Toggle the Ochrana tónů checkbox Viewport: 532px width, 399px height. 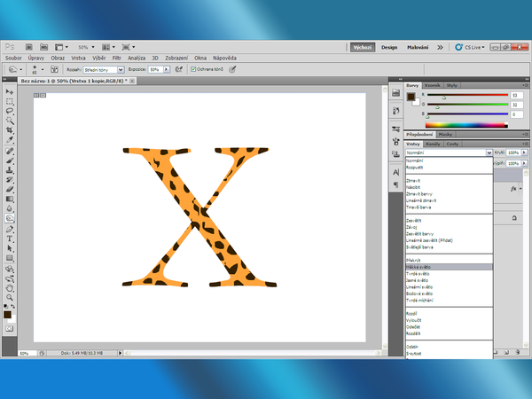[x=193, y=68]
